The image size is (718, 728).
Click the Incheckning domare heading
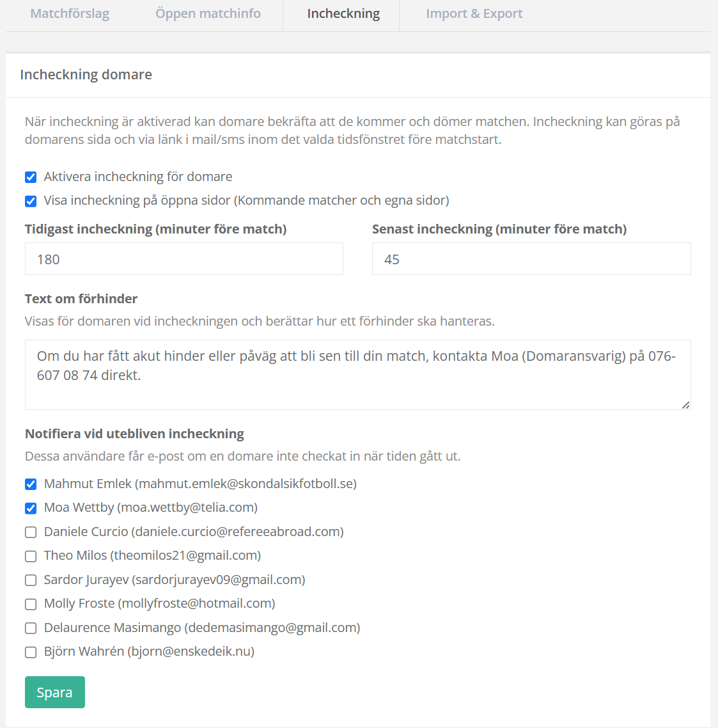click(x=86, y=75)
